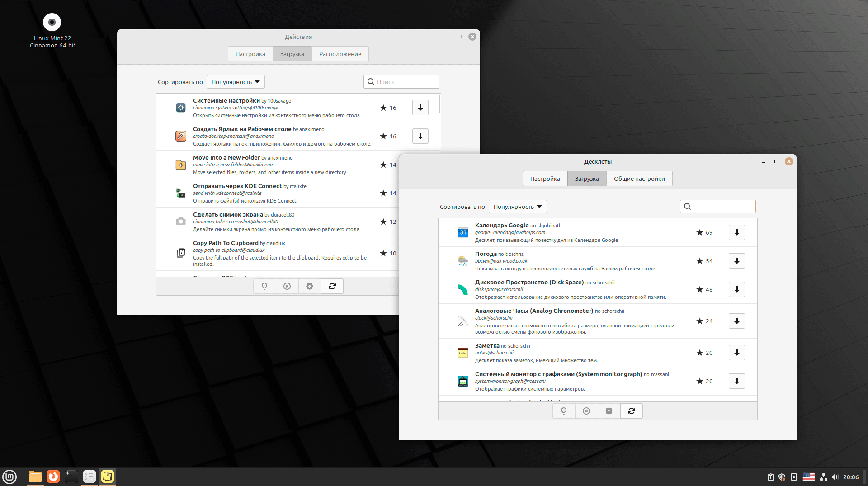Click the uninstall button in Действия window
The image size is (868, 486).
click(287, 286)
